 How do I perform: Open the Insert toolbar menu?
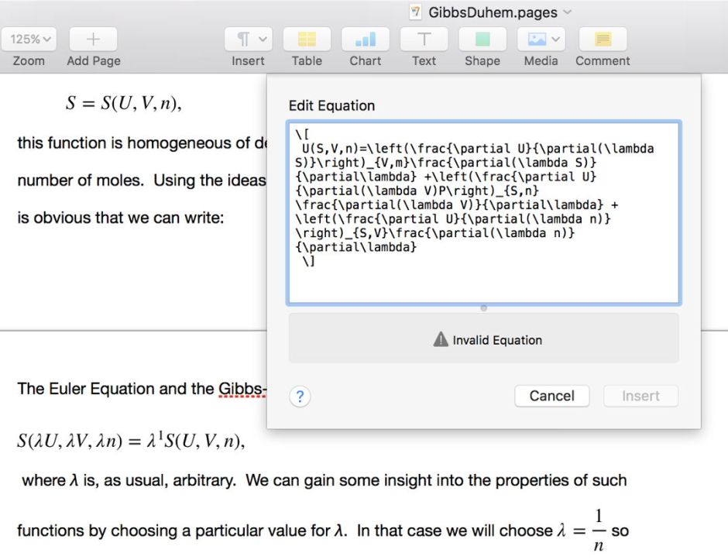click(x=248, y=39)
